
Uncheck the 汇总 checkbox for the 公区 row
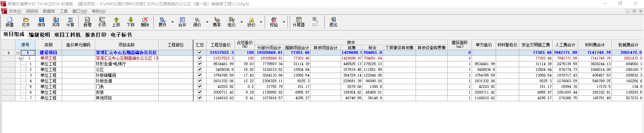point(200,70)
